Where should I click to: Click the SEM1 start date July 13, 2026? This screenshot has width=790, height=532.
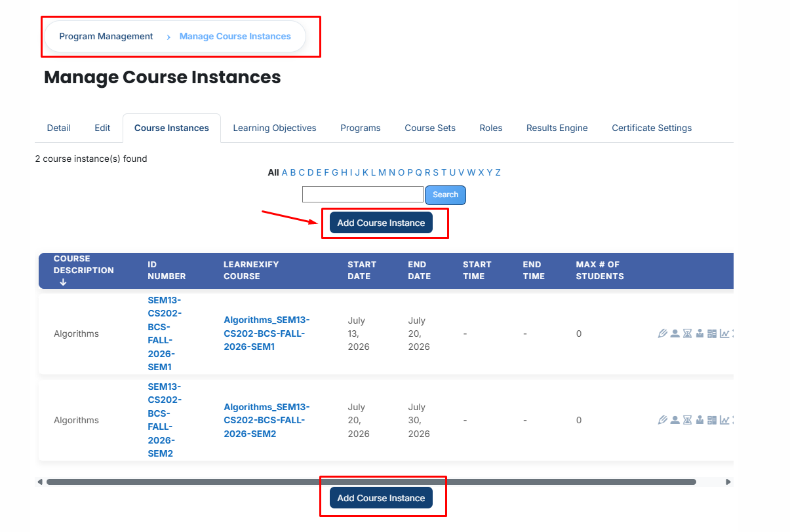(359, 333)
